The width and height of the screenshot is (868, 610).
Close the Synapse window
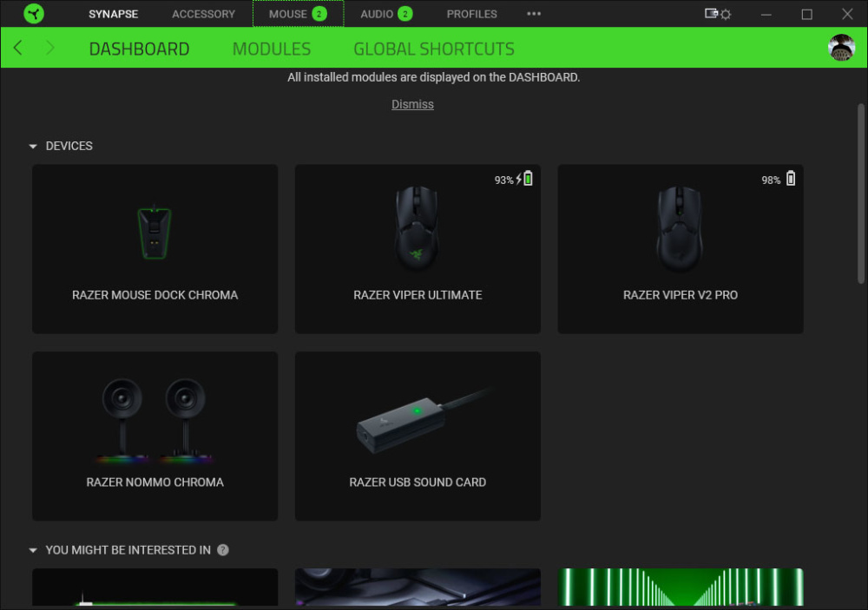click(x=847, y=14)
